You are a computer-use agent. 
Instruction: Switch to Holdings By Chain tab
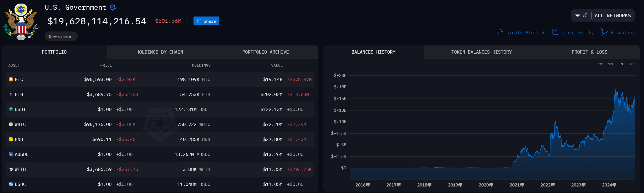(x=159, y=52)
